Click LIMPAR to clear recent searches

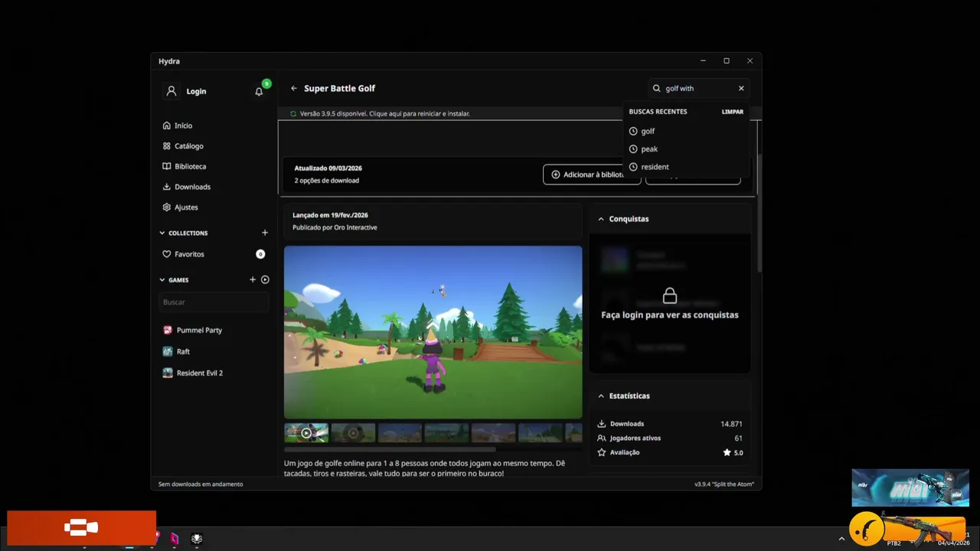pos(733,112)
